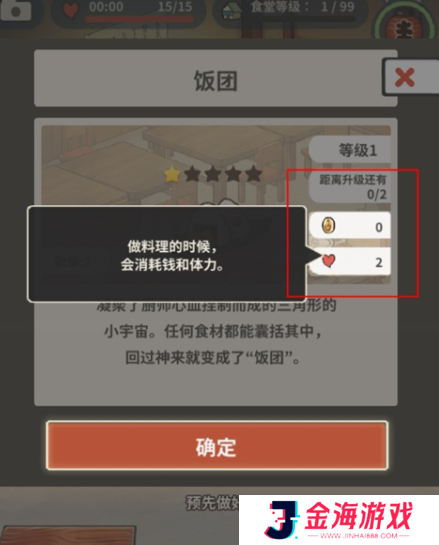This screenshot has height=545, width=439.
Task: Tap the tutorial tip 做料理的时候 bubble
Action: click(x=167, y=254)
